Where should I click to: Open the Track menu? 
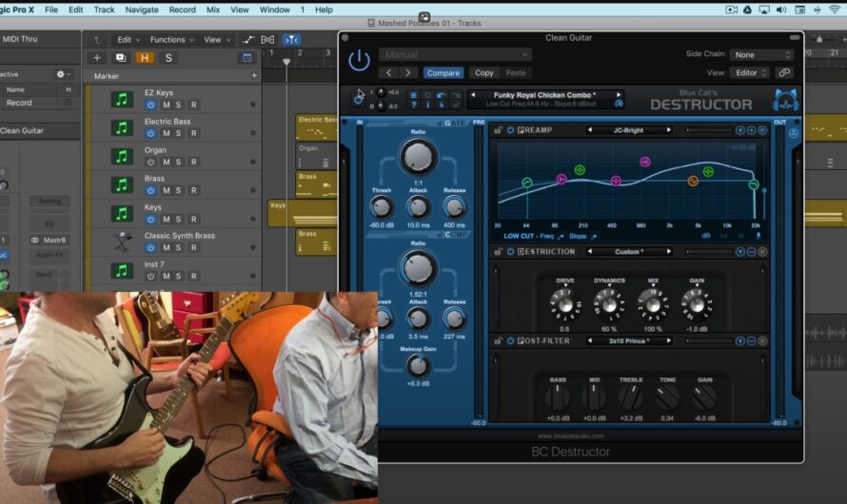pos(104,10)
